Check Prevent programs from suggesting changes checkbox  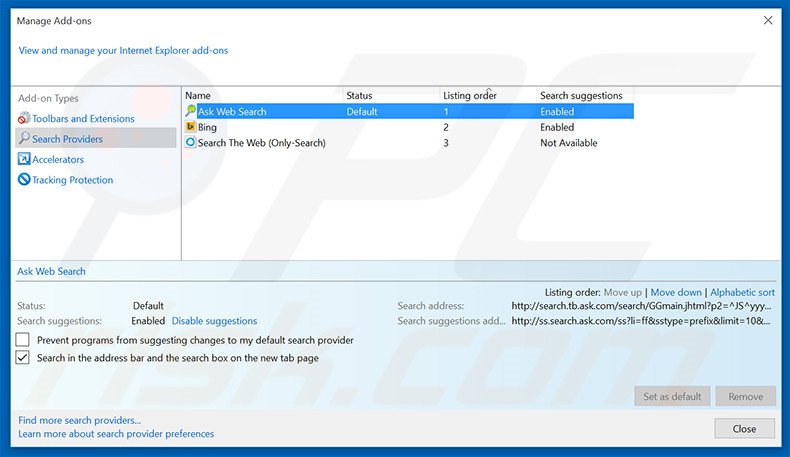(23, 340)
